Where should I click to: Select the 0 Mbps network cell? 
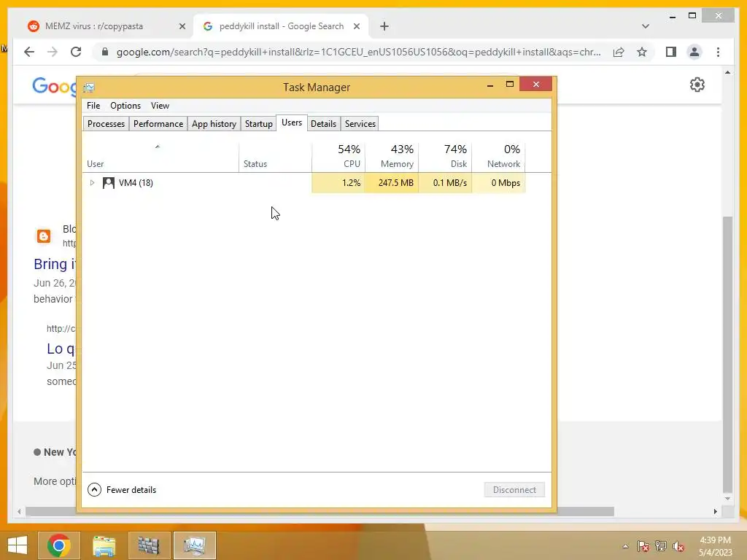pos(498,183)
